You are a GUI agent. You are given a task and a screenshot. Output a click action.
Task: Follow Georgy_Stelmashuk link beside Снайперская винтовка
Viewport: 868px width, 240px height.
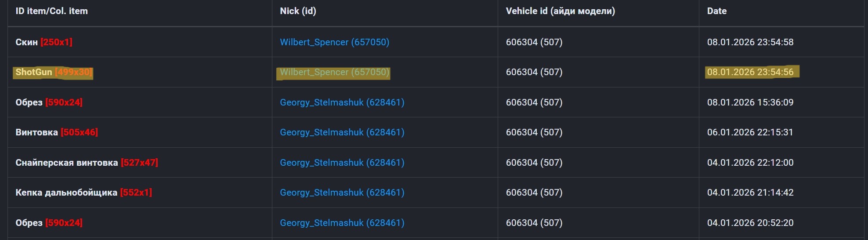342,163
